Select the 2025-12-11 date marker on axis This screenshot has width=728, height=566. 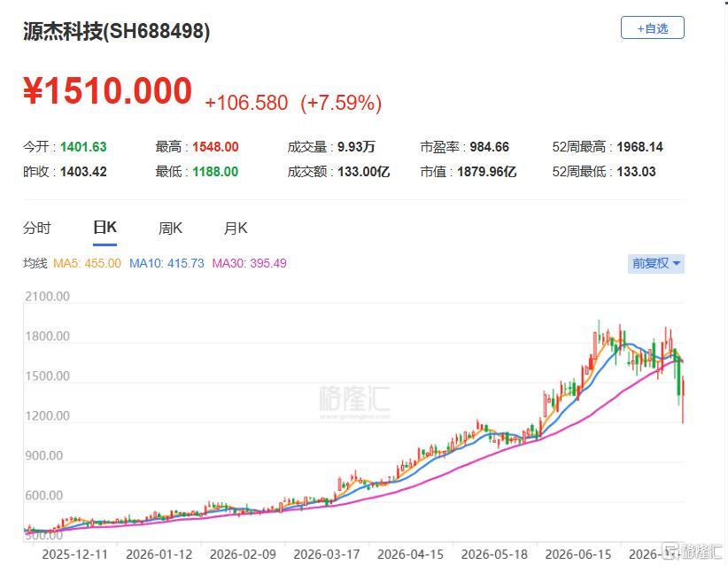(74, 554)
